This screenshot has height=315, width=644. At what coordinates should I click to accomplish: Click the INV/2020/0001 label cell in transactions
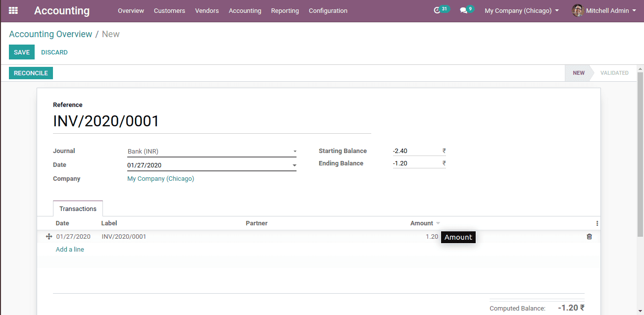pyautogui.click(x=124, y=237)
